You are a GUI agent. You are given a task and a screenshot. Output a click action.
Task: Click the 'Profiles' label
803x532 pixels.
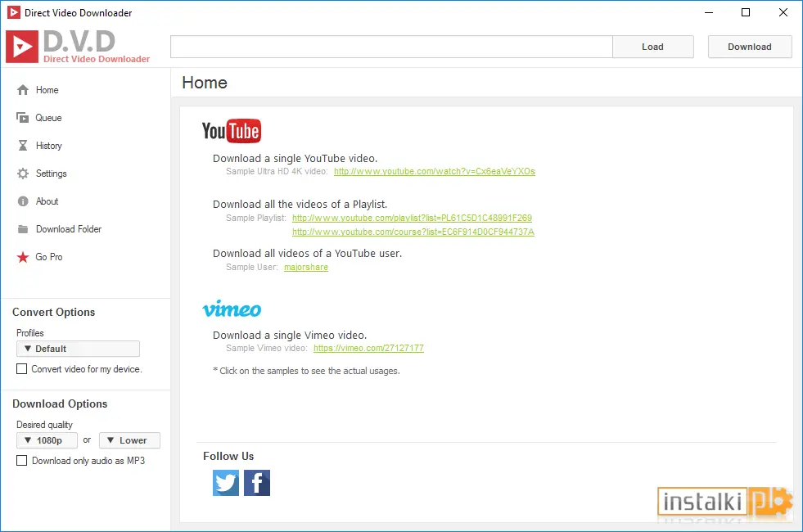tap(30, 333)
